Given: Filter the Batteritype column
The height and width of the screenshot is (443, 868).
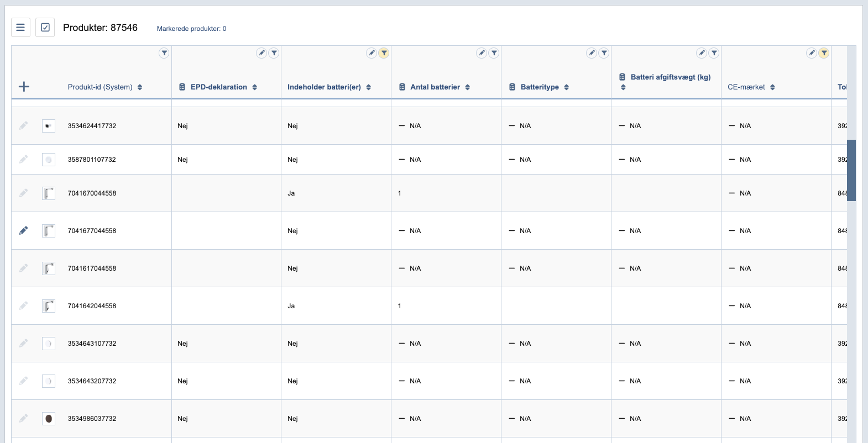Looking at the screenshot, I should point(604,53).
